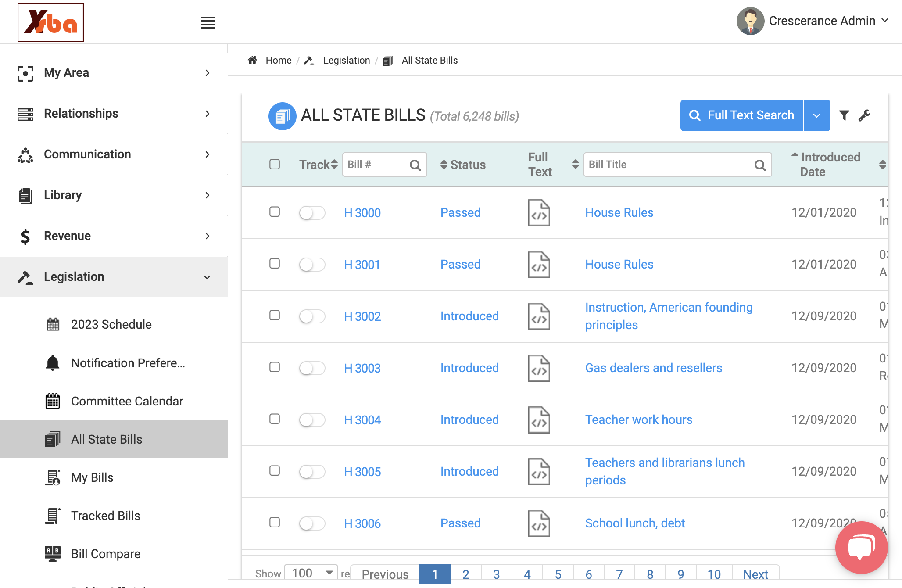Collapse the Legislation menu

[x=114, y=277]
